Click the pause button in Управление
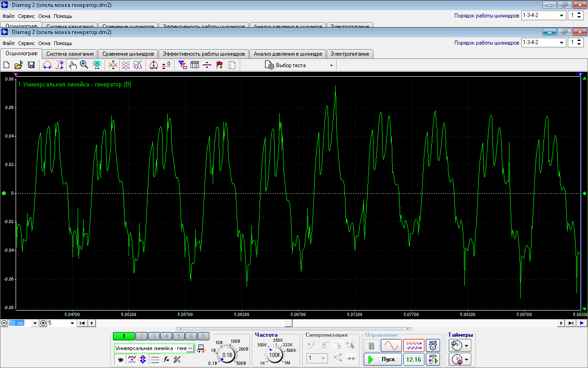This screenshot has height=368, width=588. (372, 345)
